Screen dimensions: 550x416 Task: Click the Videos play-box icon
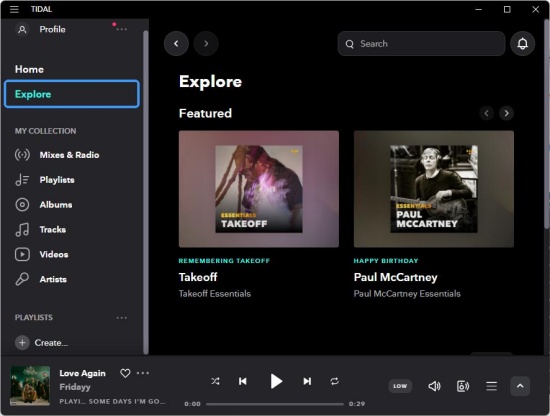(x=22, y=254)
